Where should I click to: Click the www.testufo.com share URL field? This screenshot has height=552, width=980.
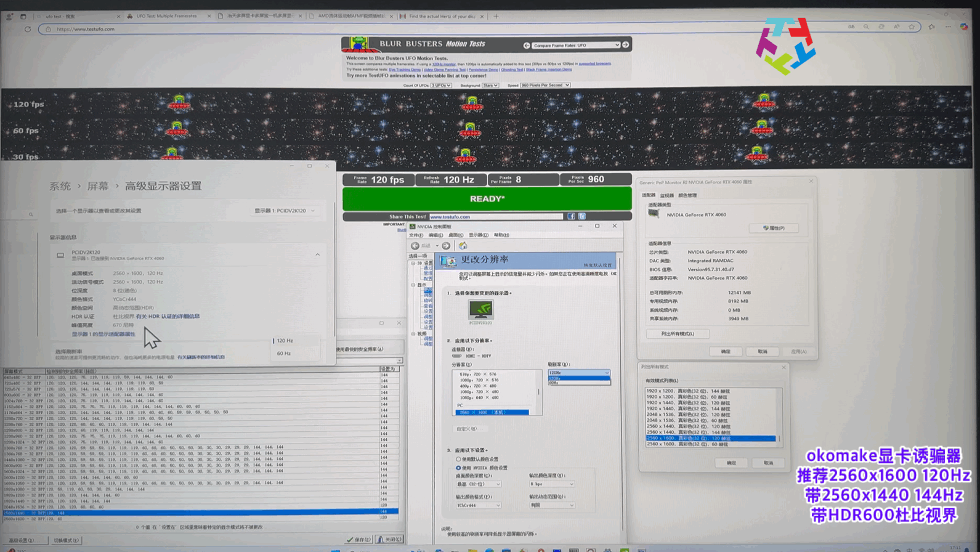496,217
